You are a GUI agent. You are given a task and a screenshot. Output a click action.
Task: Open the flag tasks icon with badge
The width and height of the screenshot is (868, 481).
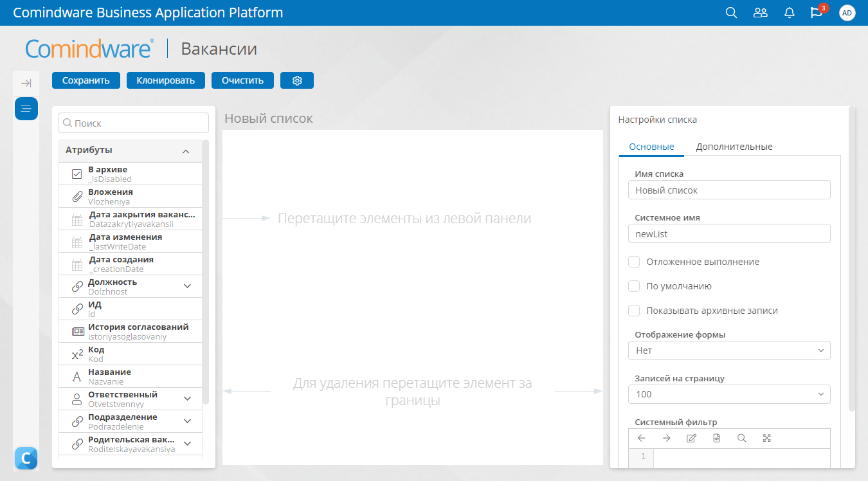tap(818, 12)
